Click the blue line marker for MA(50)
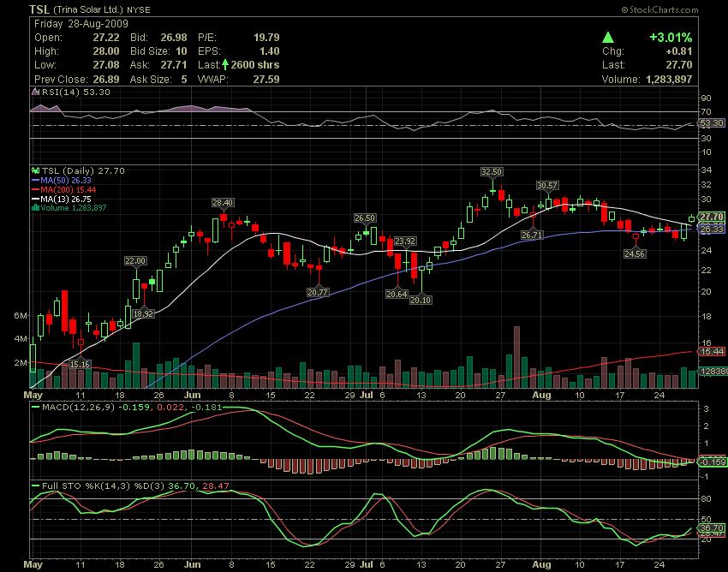The height and width of the screenshot is (572, 728). [35, 181]
